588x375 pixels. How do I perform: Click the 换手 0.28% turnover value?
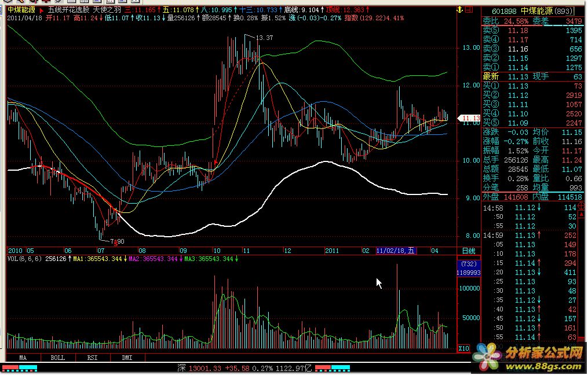coord(517,179)
